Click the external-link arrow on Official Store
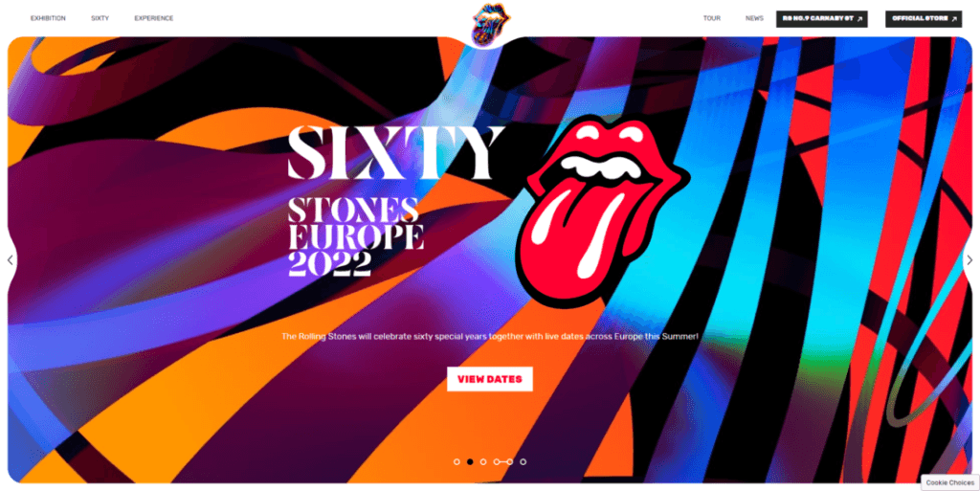 point(954,19)
